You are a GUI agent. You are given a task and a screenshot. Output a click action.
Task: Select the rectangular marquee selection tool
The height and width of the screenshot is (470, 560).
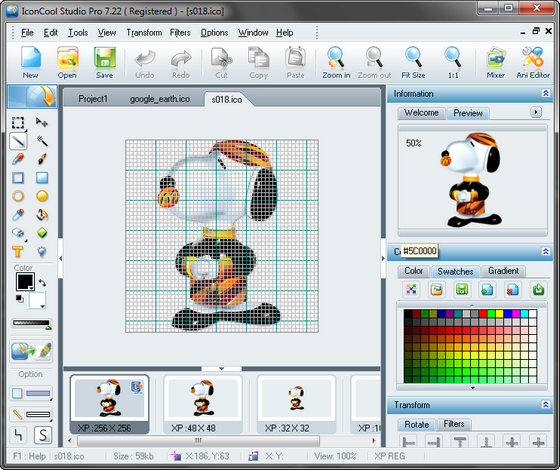click(x=18, y=122)
